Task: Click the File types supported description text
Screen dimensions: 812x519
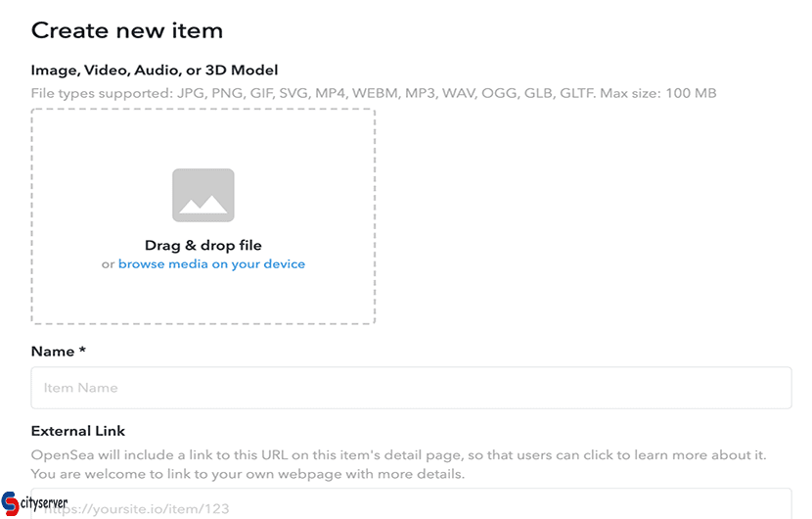Action: (374, 93)
